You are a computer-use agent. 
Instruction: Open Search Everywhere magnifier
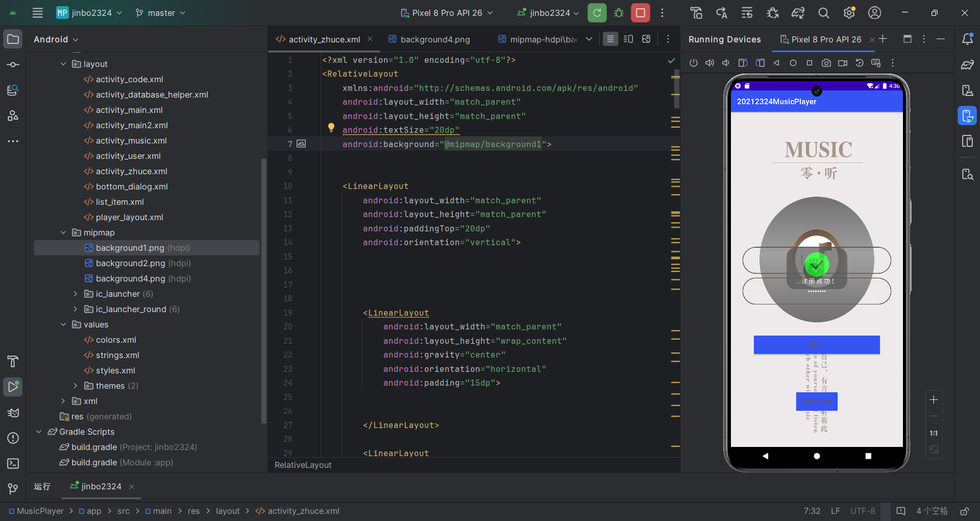point(823,13)
